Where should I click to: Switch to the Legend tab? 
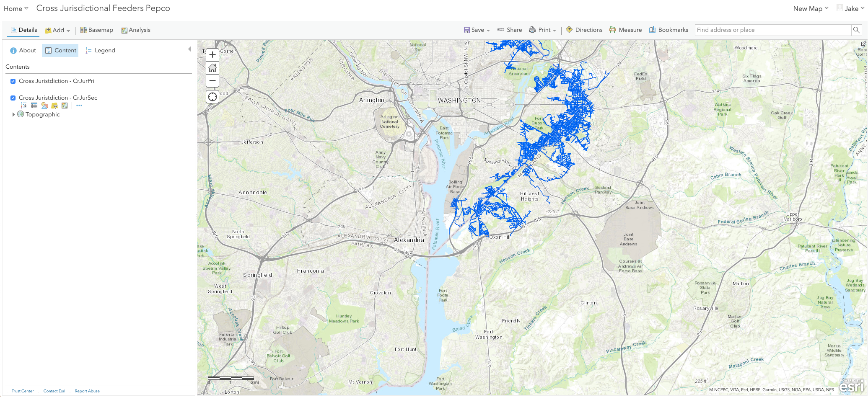pyautogui.click(x=100, y=50)
